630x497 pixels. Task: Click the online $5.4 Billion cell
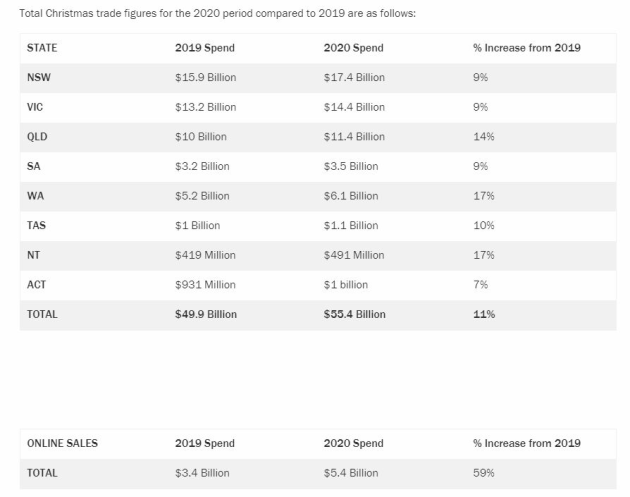(x=351, y=473)
